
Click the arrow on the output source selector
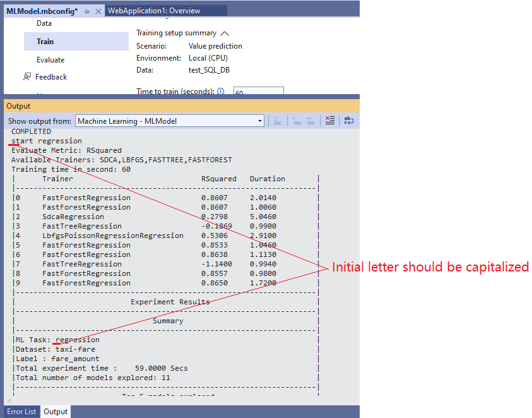coord(259,121)
